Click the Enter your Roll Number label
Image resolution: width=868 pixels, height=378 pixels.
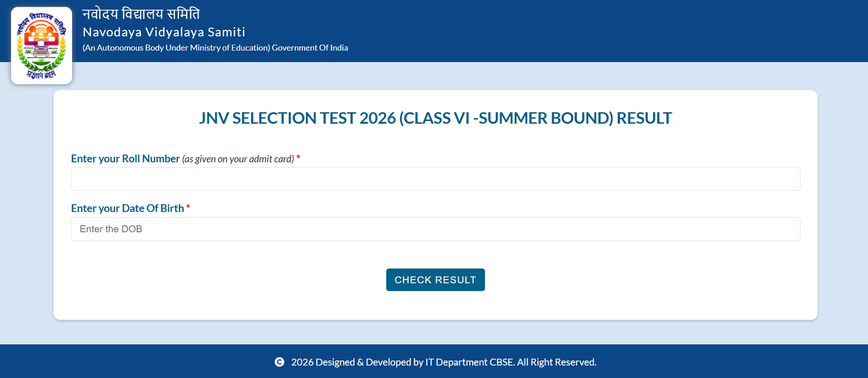point(125,159)
